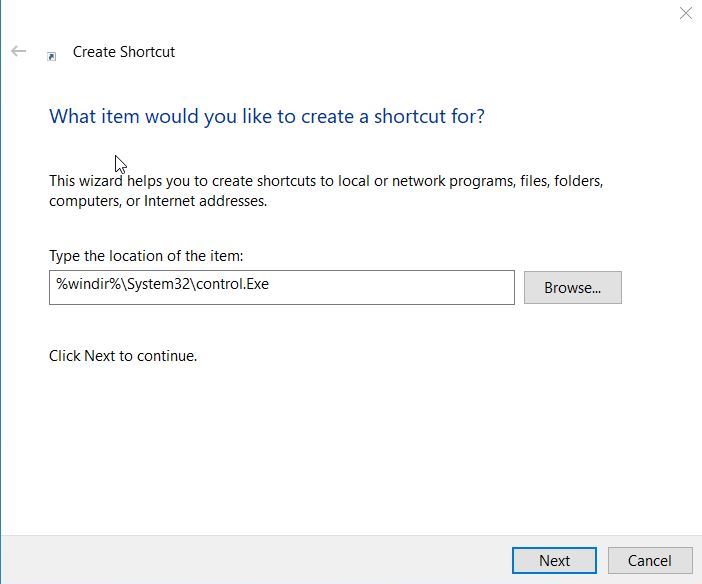This screenshot has height=584, width=702.
Task: Select the 'Create Shortcut' title text
Action: pyautogui.click(x=124, y=52)
